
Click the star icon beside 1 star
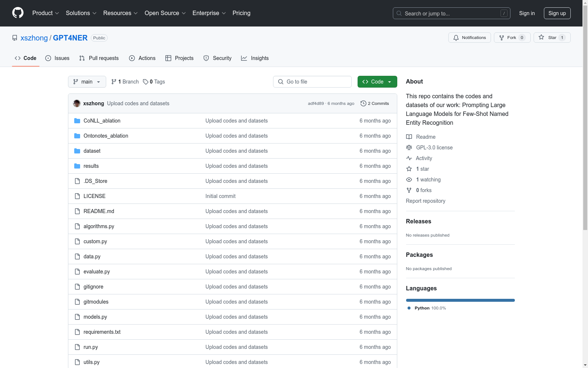[x=409, y=169]
